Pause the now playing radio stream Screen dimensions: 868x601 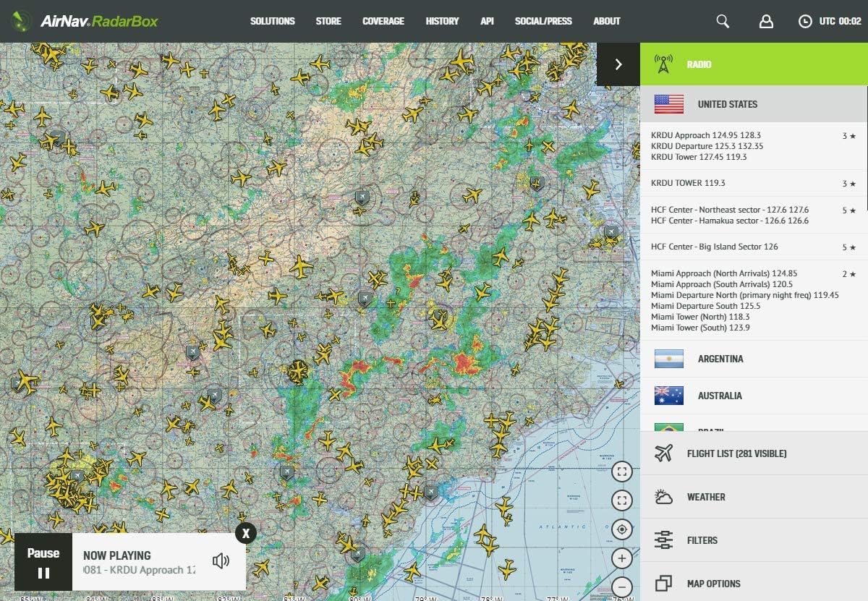[43, 563]
